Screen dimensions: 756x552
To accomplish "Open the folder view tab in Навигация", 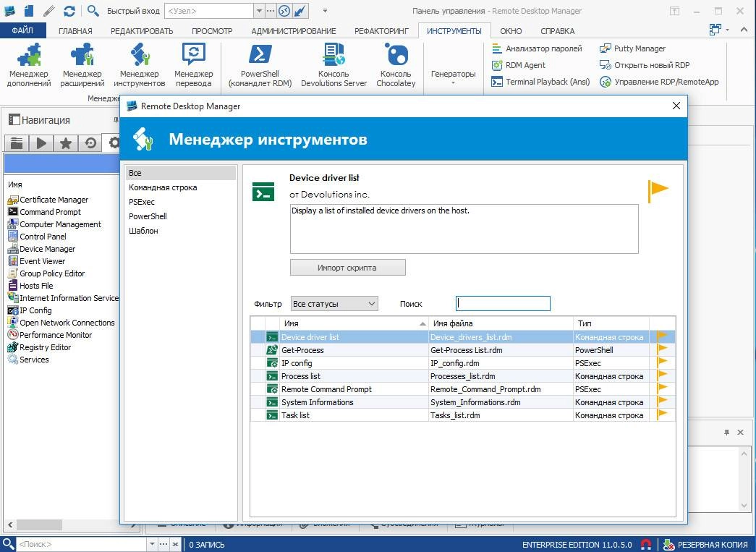I will pos(17,143).
